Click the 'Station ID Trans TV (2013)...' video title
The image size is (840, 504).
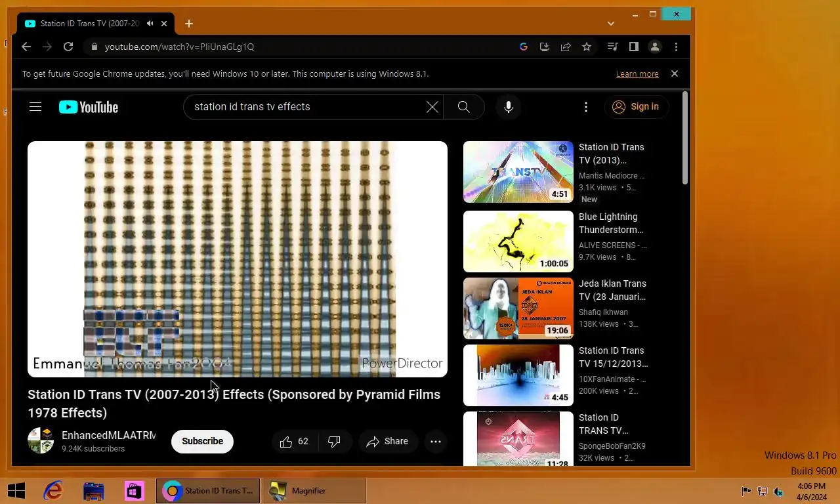pos(612,154)
